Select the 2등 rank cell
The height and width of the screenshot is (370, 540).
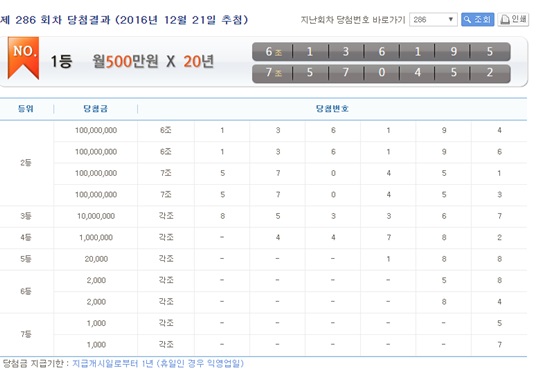[26, 163]
